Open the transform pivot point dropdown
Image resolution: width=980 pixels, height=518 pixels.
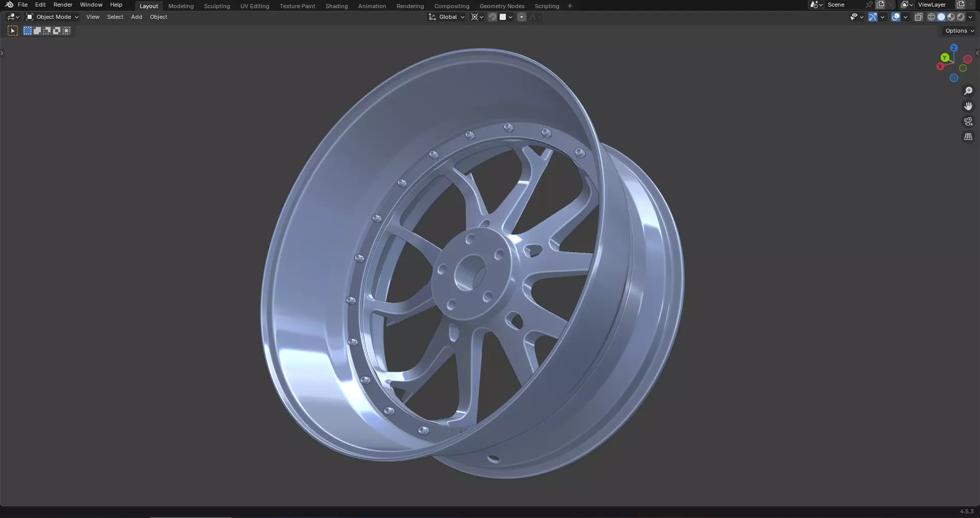pos(477,17)
